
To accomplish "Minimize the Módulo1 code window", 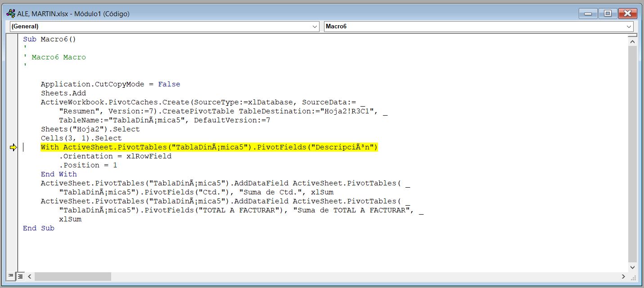I will coord(588,13).
